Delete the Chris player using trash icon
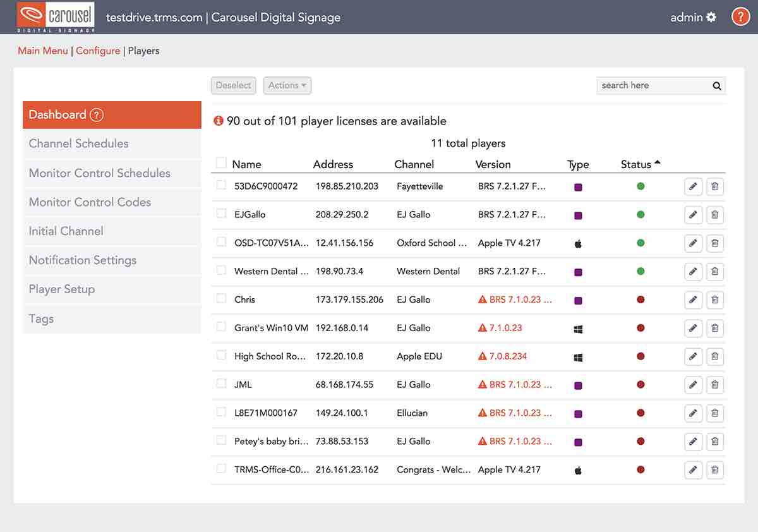This screenshot has height=532, width=758. (x=714, y=299)
